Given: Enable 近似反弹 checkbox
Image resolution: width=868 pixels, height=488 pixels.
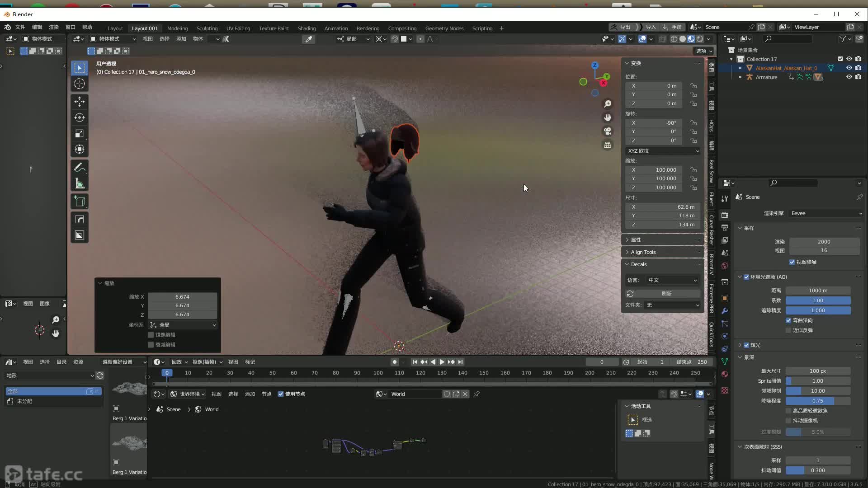Looking at the screenshot, I should pyautogui.click(x=788, y=330).
